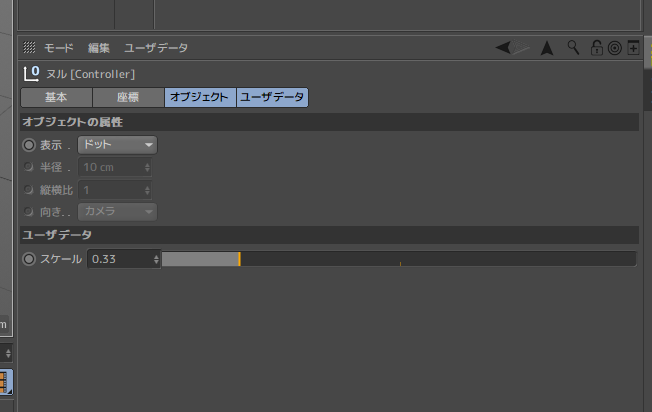The height and width of the screenshot is (412, 652).
Task: Open the 表示 dropdown showing ドット
Action: click(x=118, y=145)
